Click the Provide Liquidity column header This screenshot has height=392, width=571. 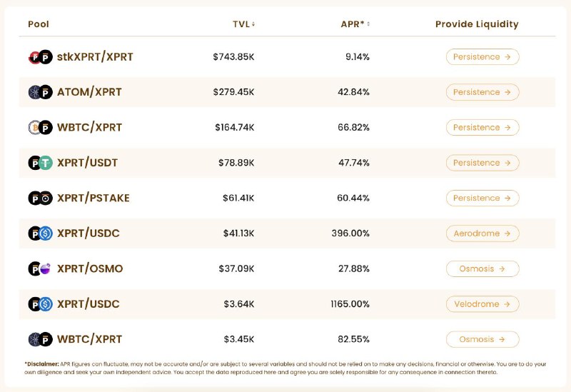(x=477, y=24)
